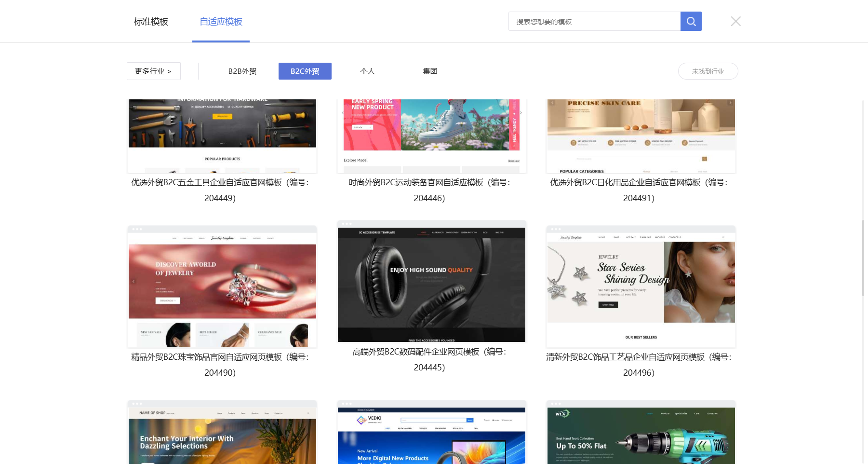This screenshot has height=464, width=868.
Task: Click the vertical scrollbar on the right
Action: [x=863, y=258]
